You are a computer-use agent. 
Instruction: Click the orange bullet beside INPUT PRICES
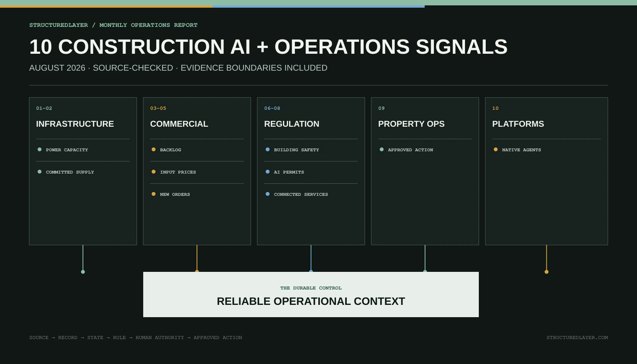(x=154, y=172)
